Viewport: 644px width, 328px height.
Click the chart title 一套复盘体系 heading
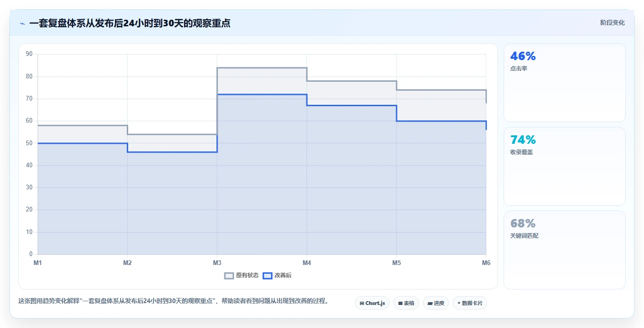(x=130, y=23)
